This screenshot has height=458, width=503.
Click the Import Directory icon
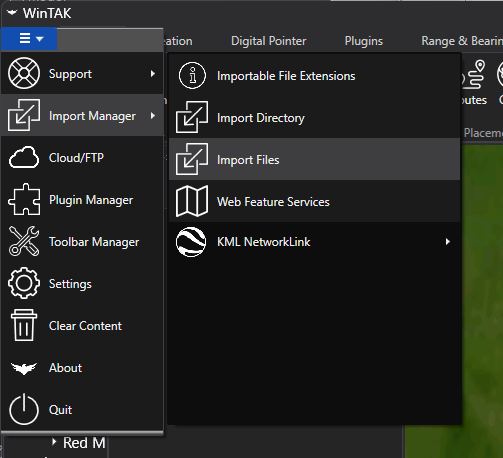(192, 117)
